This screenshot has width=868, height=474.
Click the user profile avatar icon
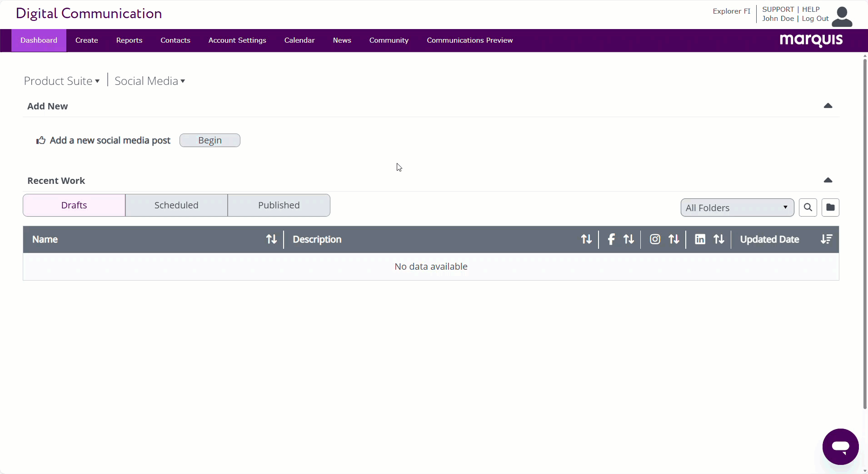click(x=842, y=17)
